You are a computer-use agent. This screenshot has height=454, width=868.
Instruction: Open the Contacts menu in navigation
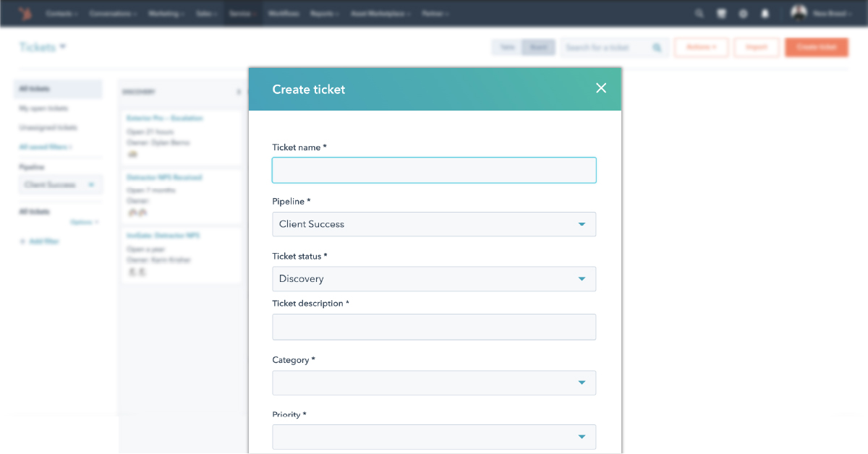tap(61, 14)
